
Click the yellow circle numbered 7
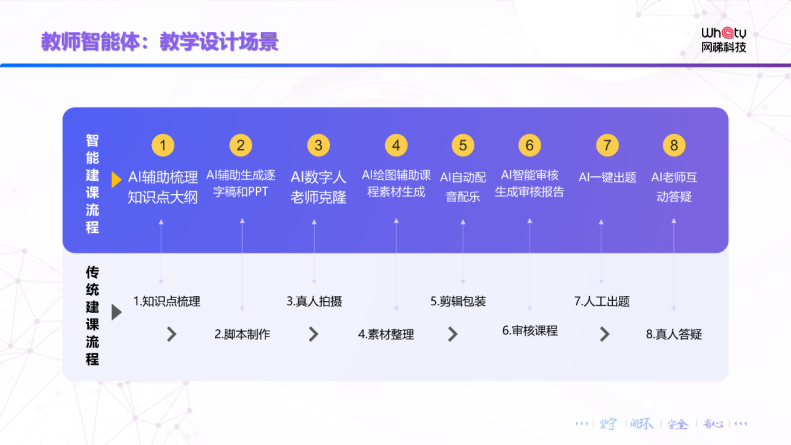[x=607, y=145]
